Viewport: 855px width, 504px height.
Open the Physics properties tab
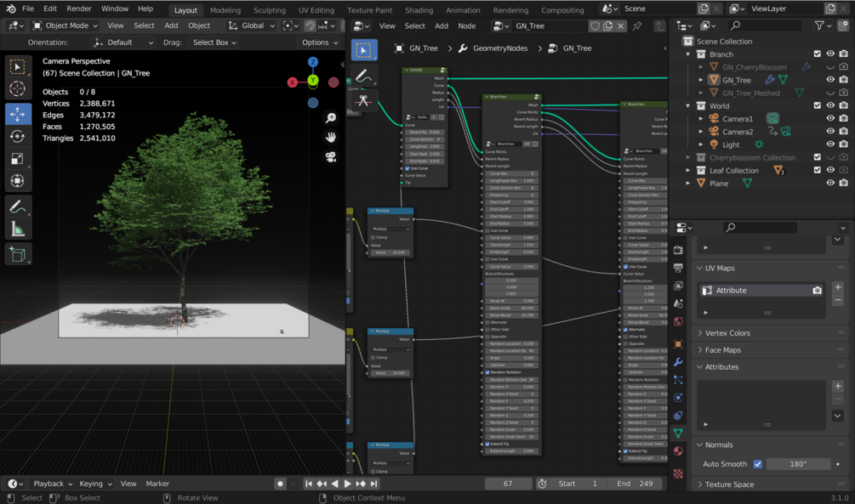[678, 398]
